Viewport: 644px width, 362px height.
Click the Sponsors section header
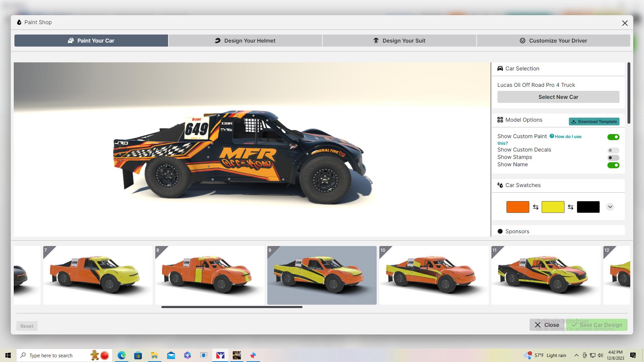coord(558,231)
